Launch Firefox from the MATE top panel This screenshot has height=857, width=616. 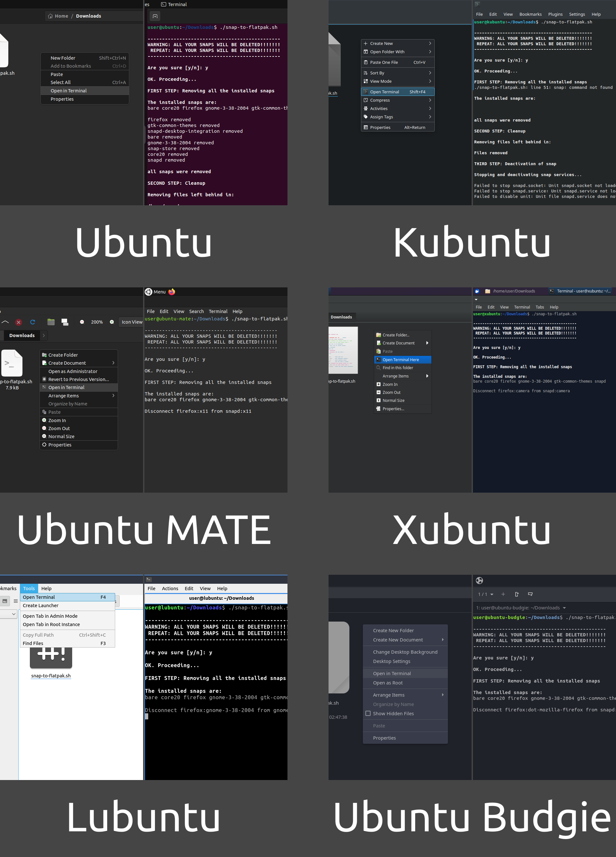tap(172, 292)
